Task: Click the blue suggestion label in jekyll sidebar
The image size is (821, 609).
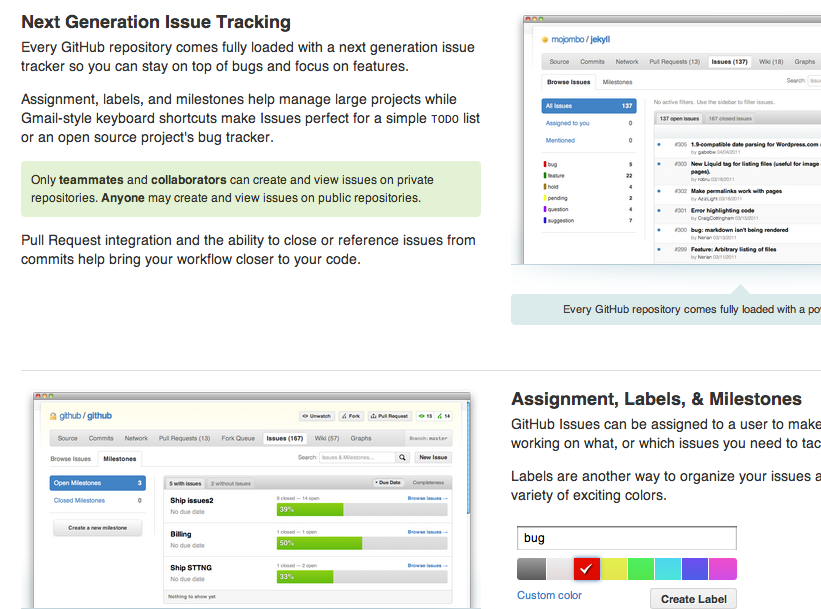Action: click(x=560, y=220)
